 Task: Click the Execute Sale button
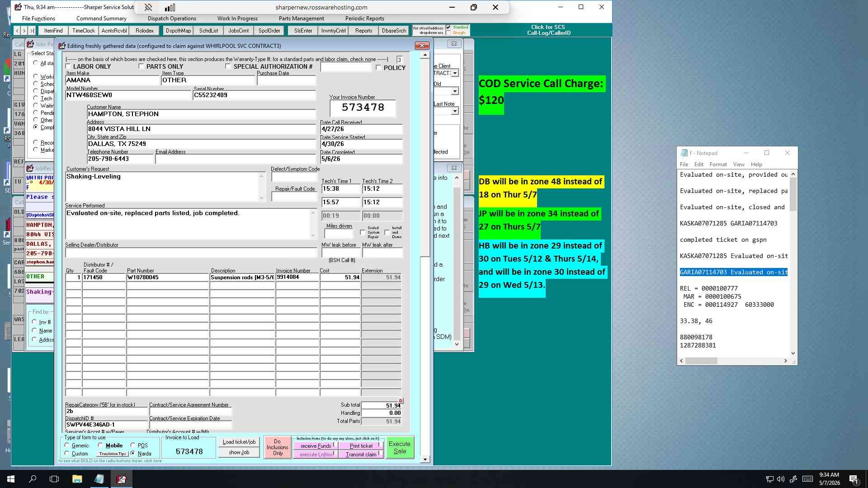coord(400,447)
